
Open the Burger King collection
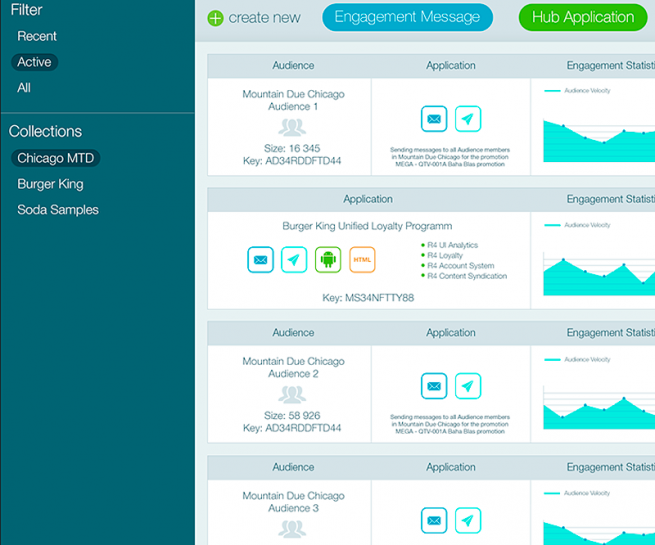[50, 184]
